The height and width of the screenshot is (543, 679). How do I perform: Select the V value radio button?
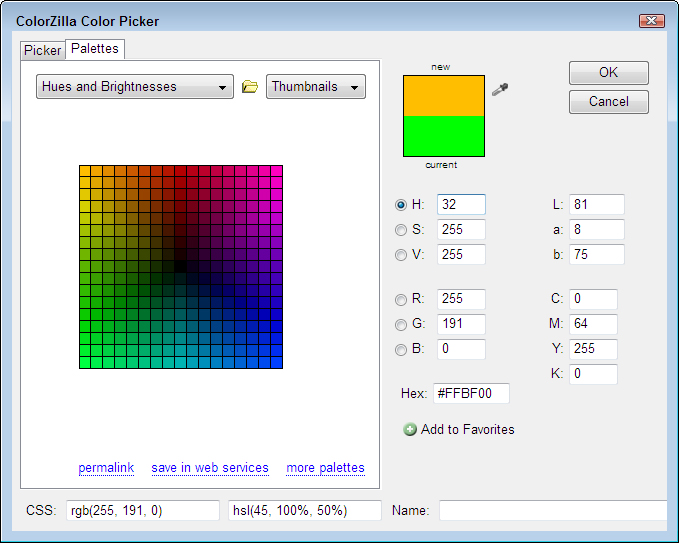[402, 255]
